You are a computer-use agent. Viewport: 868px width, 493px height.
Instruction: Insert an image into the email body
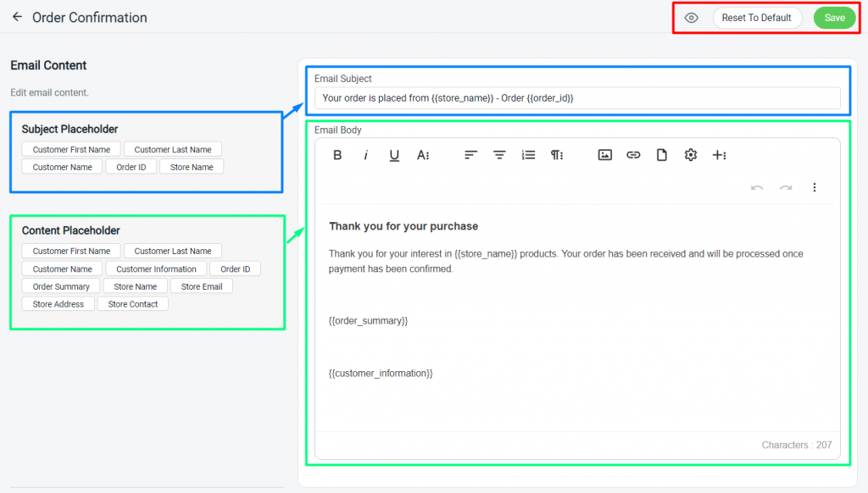coord(604,155)
